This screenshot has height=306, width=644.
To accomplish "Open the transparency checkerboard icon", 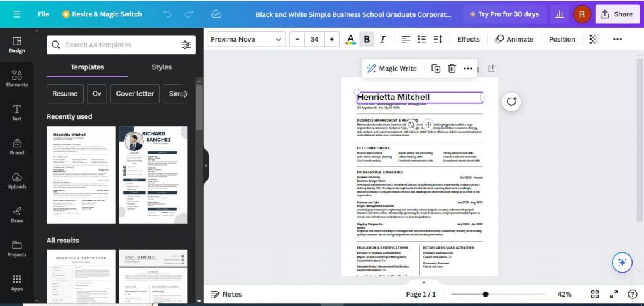I will (594, 39).
